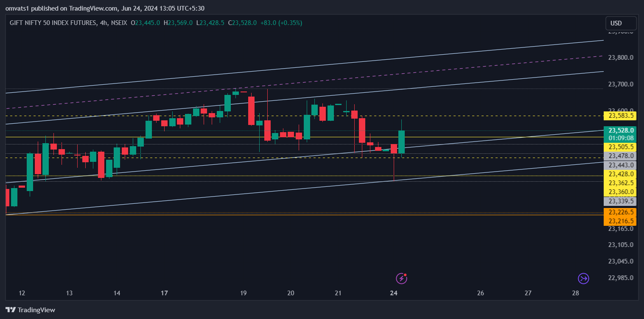Click the 23,800.0 price axis value
The height and width of the screenshot is (319, 644).
(x=621, y=58)
